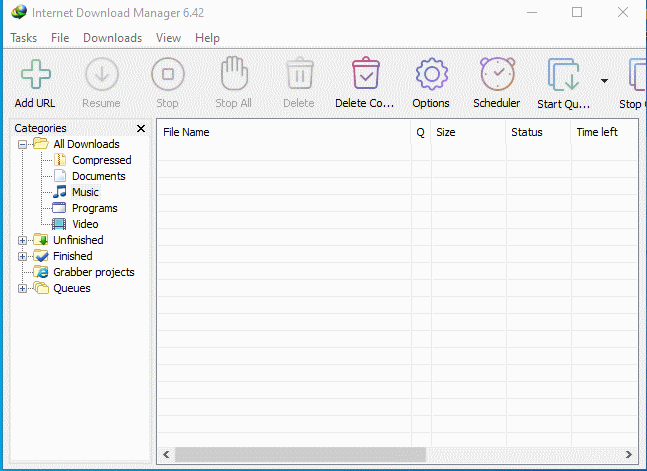Open the File menu
The height and width of the screenshot is (471, 647).
pyautogui.click(x=60, y=38)
